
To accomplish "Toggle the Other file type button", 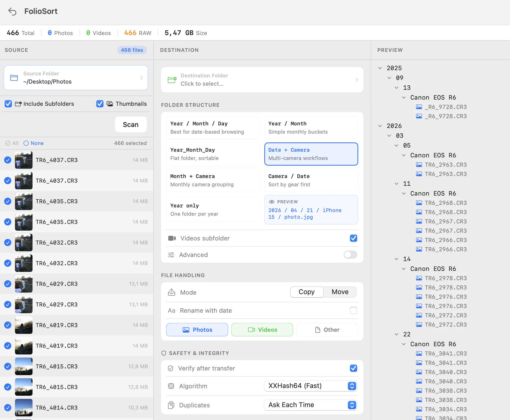I will (x=327, y=330).
